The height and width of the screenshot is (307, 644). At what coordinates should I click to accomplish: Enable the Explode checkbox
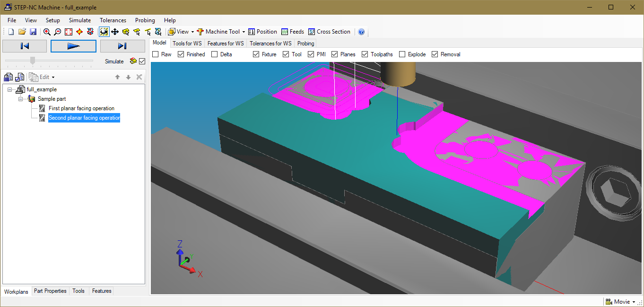[x=402, y=54]
